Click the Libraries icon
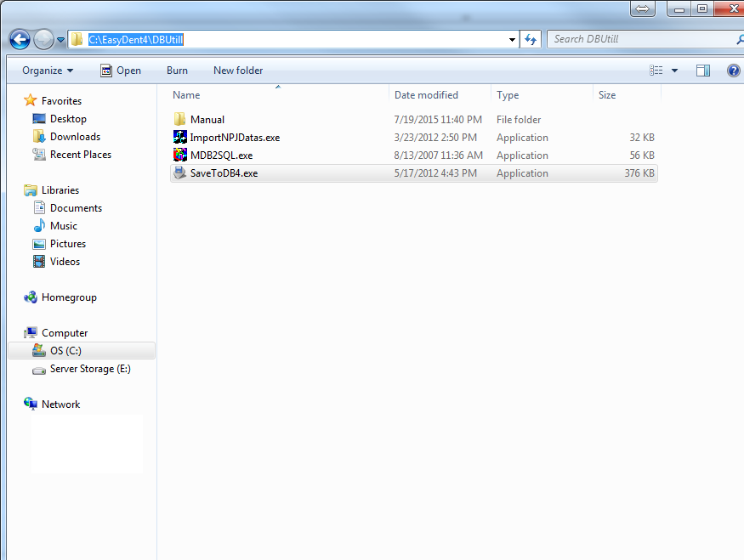 point(31,190)
